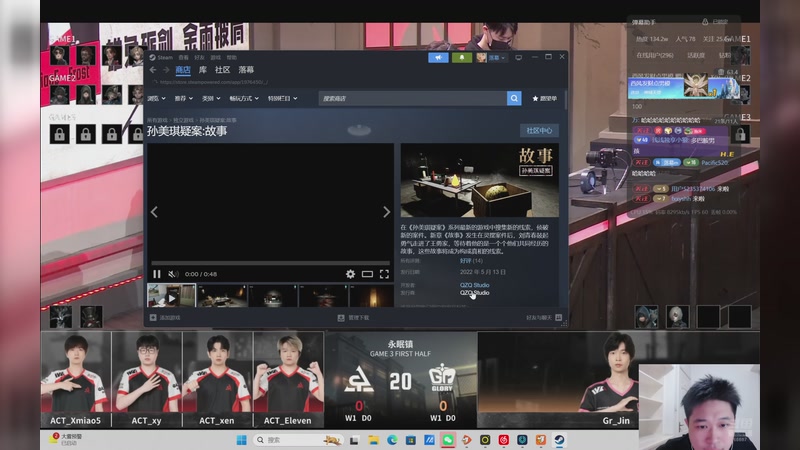The width and height of the screenshot is (800, 450).
Task: Click the user avatar in Steam header
Action: pos(481,58)
